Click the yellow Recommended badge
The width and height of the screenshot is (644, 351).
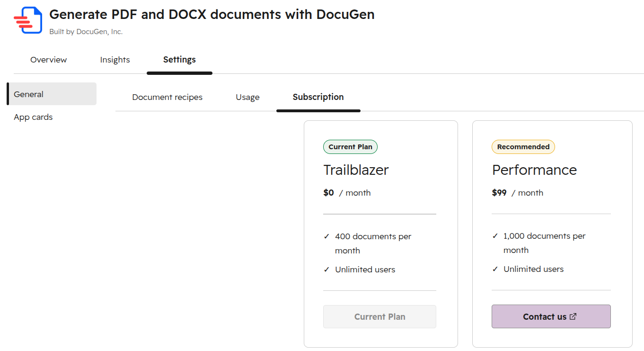pos(523,147)
